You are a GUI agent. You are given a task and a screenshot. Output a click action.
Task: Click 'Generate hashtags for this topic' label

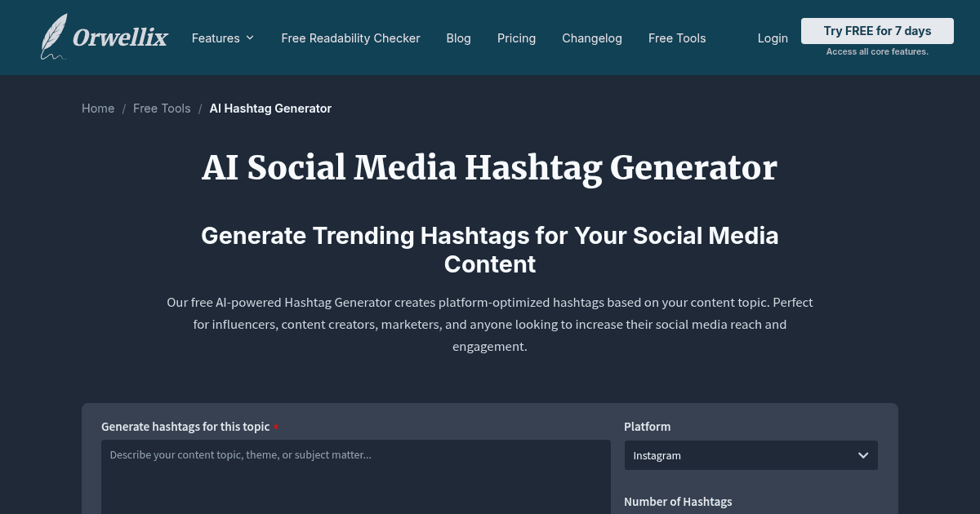(x=185, y=427)
